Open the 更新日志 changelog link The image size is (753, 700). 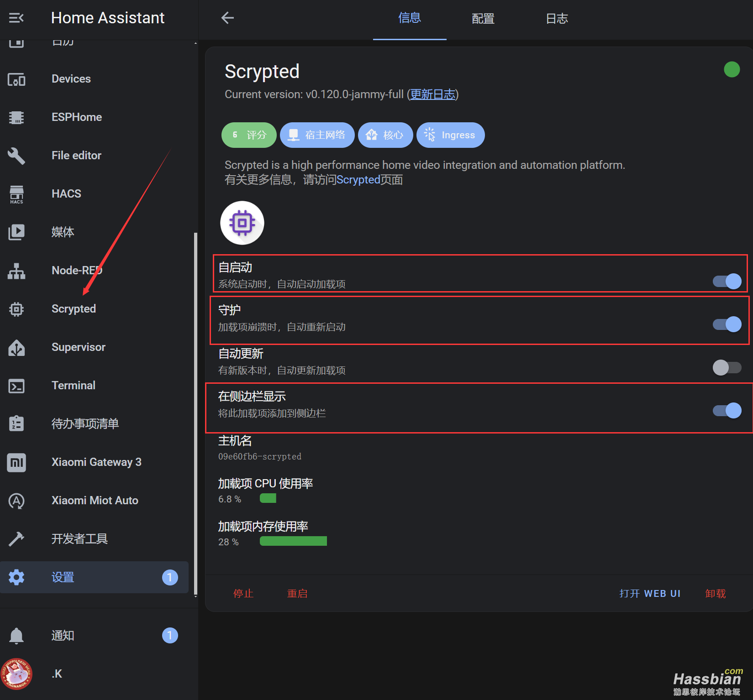pyautogui.click(x=433, y=94)
